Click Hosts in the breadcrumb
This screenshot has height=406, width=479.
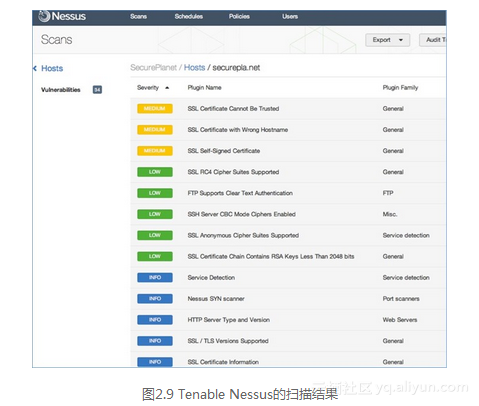(x=194, y=68)
